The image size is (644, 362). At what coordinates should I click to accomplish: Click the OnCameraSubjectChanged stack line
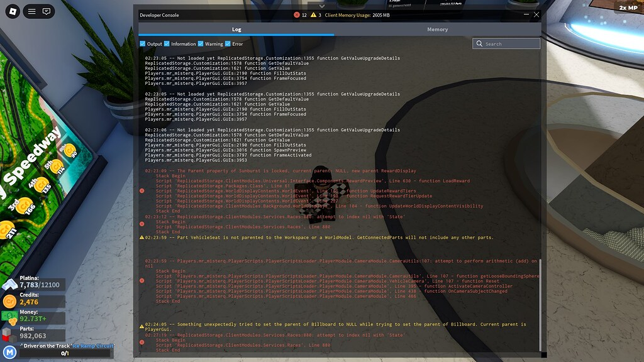tap(331, 291)
